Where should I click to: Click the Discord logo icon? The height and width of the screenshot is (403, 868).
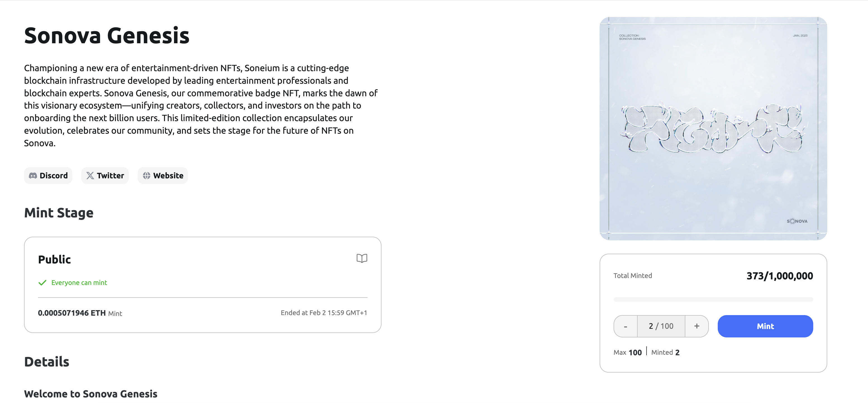[33, 176]
